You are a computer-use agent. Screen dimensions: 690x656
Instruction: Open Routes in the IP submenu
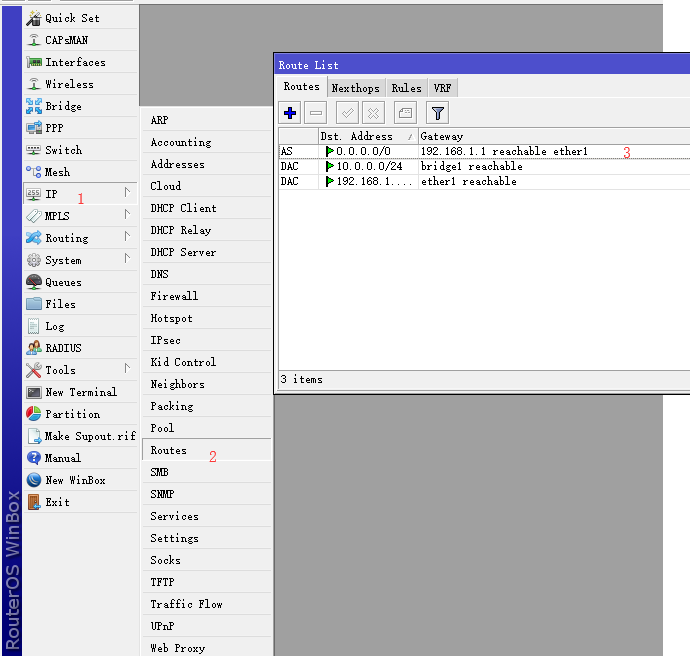[x=206, y=450]
